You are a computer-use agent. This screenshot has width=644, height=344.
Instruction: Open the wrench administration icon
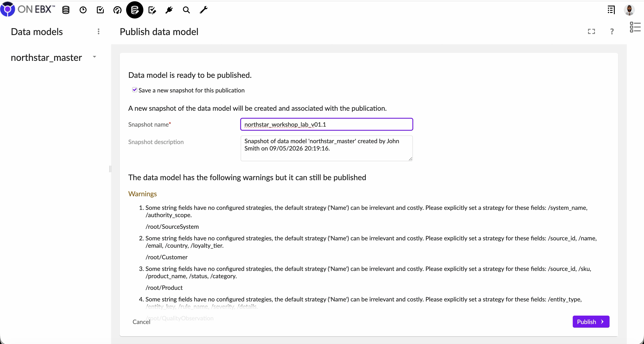[204, 10]
